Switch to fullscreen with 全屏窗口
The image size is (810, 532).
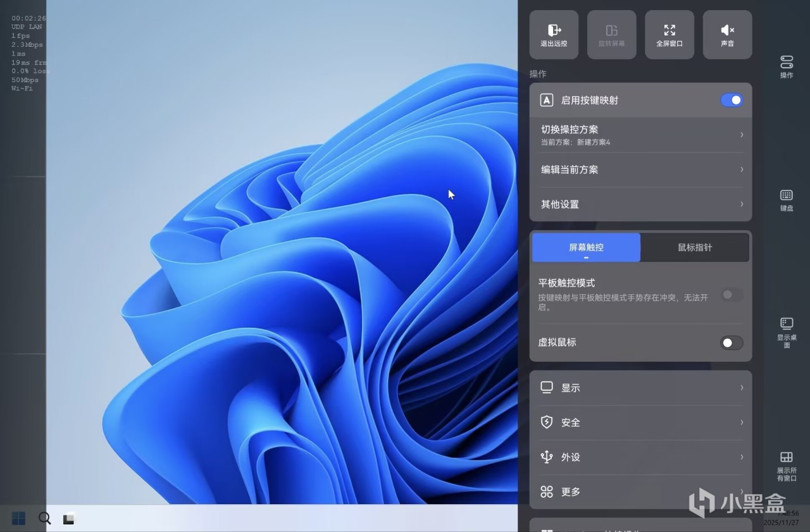pyautogui.click(x=670, y=35)
